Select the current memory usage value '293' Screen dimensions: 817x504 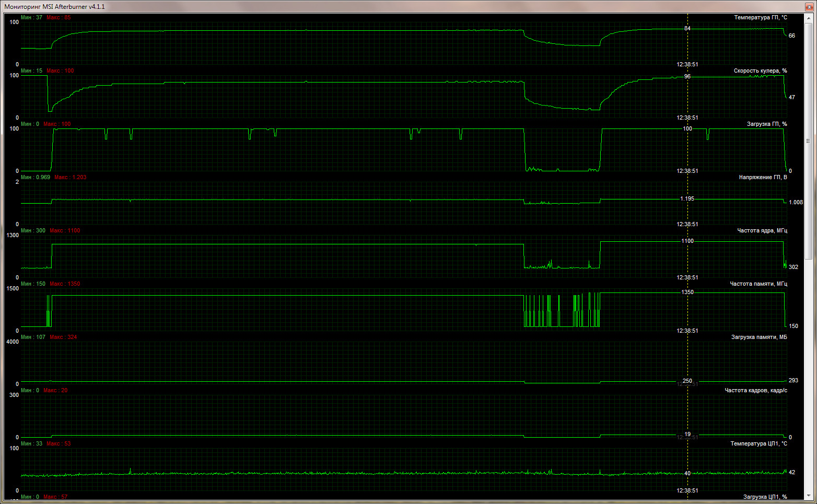tap(793, 381)
